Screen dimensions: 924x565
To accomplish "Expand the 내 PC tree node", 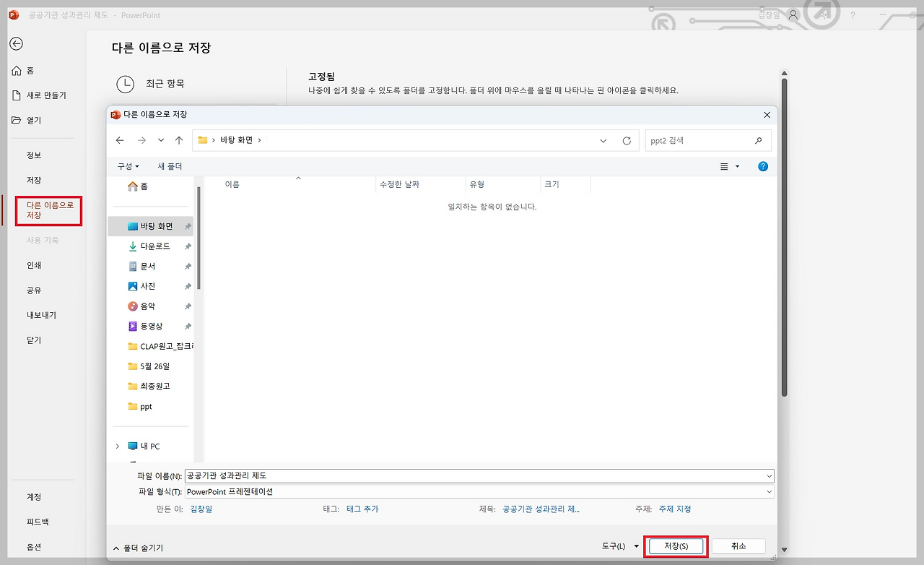I will click(117, 447).
